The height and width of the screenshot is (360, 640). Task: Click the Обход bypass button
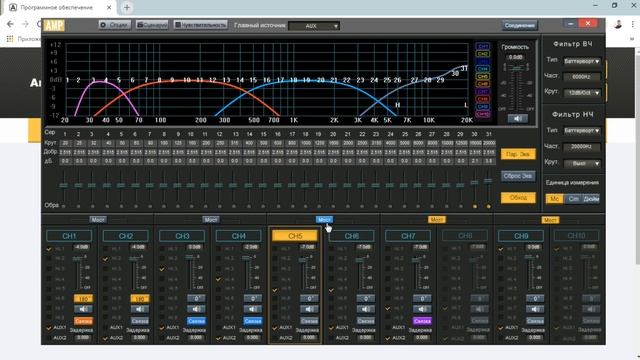pos(518,198)
